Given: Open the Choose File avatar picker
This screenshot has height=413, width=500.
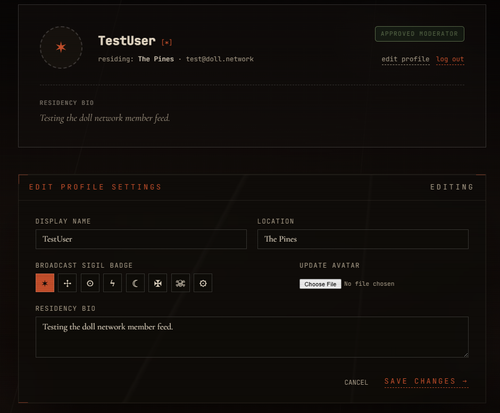Looking at the screenshot, I should [320, 284].
